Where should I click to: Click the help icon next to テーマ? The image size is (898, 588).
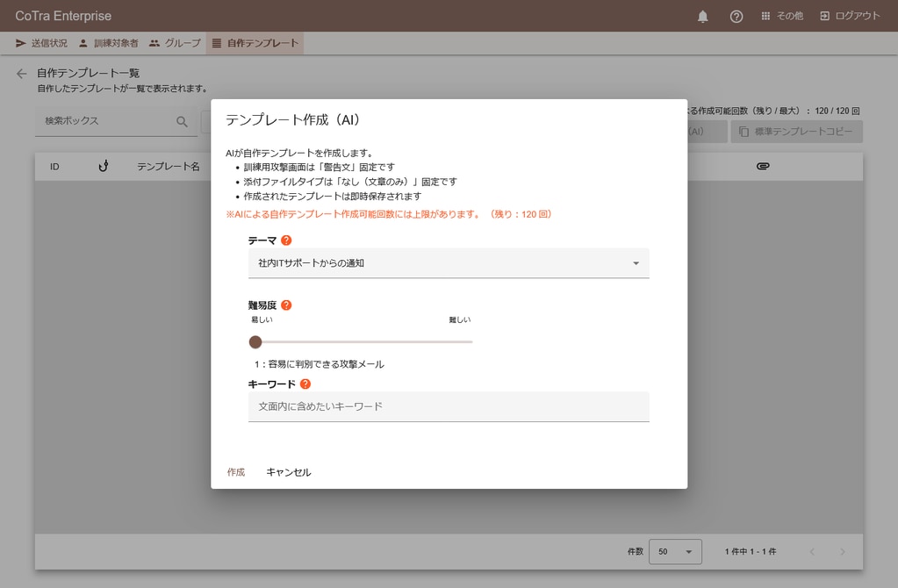coord(286,240)
